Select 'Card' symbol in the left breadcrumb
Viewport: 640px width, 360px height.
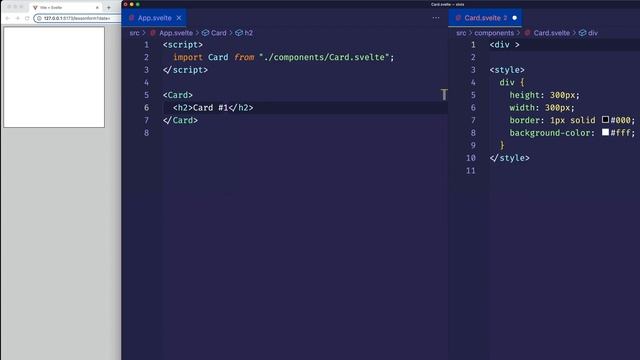[x=219, y=33]
